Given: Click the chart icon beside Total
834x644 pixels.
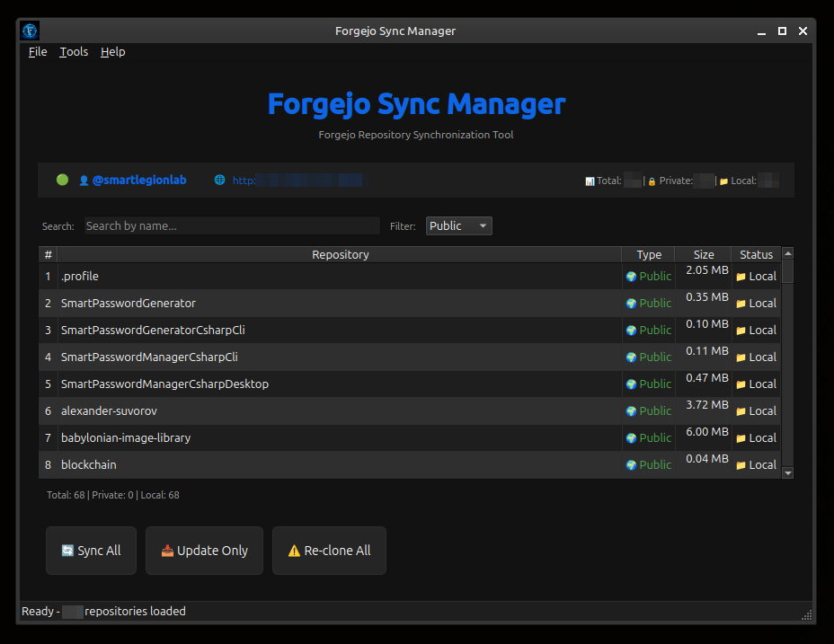Looking at the screenshot, I should pyautogui.click(x=590, y=181).
